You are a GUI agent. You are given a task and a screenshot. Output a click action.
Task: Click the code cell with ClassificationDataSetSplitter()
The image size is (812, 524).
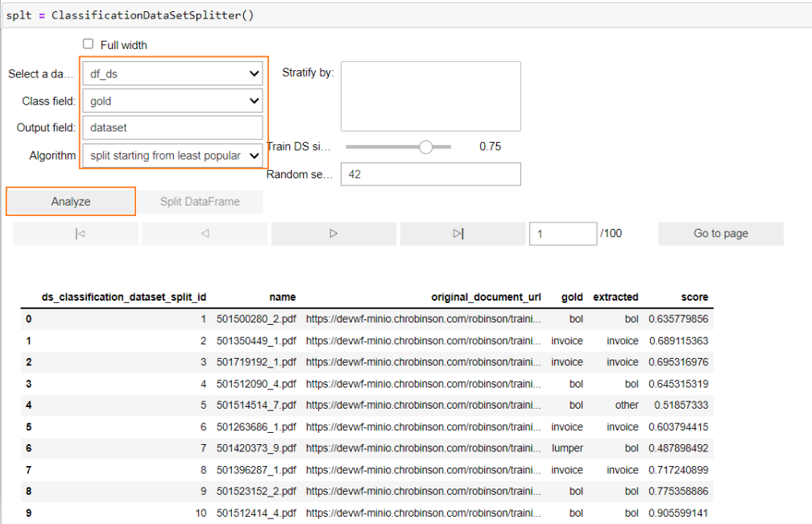pos(407,15)
